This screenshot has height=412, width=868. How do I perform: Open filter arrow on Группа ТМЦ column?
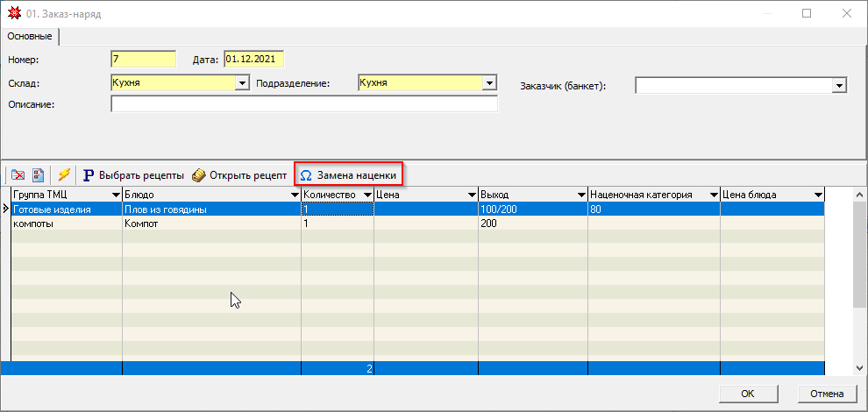point(115,195)
